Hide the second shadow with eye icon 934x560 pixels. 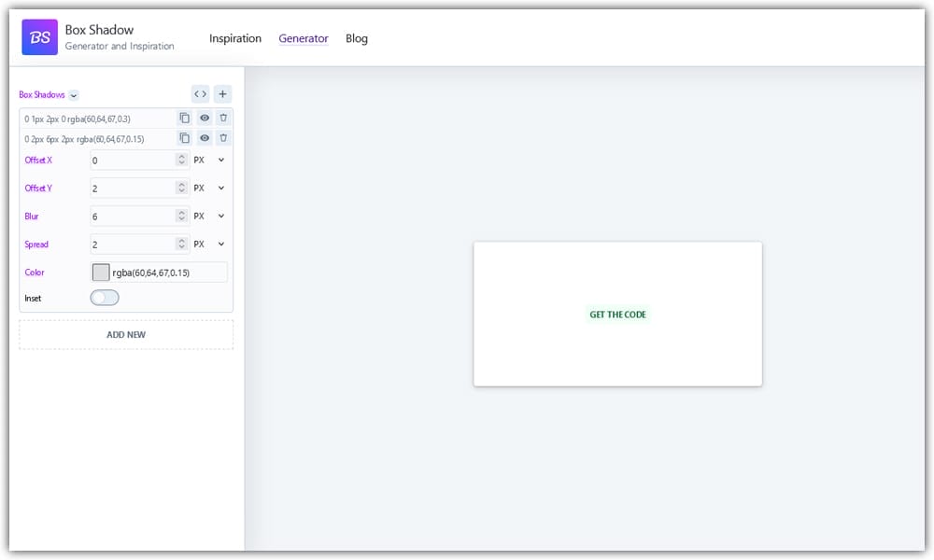click(x=205, y=138)
